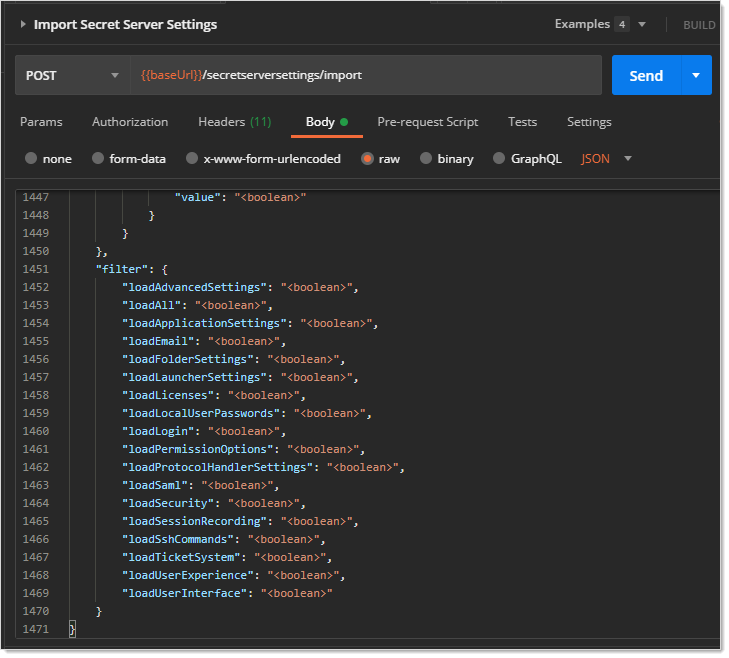Switch to the Tests tab
The height and width of the screenshot is (658, 729).
click(522, 122)
